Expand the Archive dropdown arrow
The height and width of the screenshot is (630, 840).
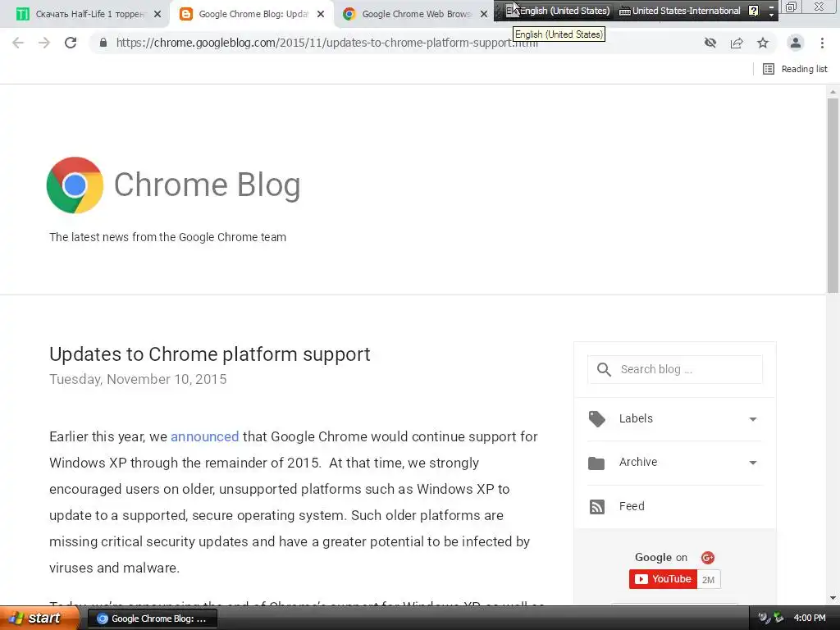click(753, 463)
